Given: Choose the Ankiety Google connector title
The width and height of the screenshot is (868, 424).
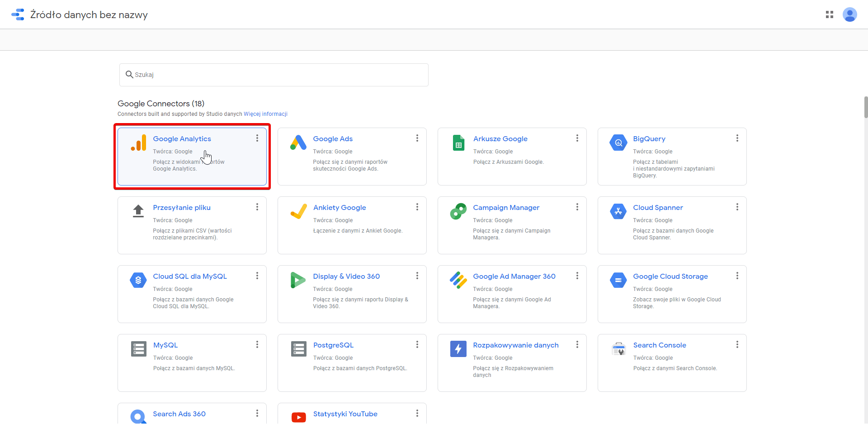Looking at the screenshot, I should [x=340, y=208].
